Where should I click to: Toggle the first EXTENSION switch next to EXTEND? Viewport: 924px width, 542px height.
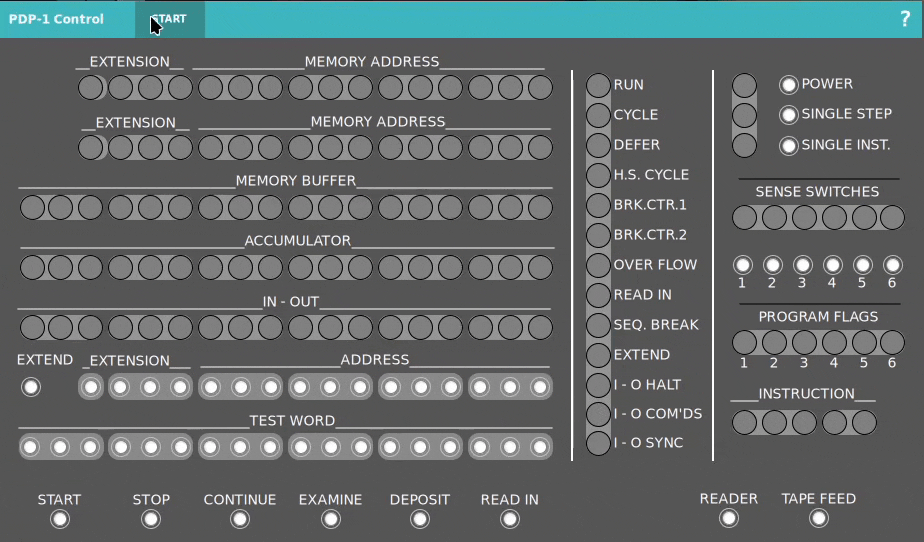(x=91, y=387)
